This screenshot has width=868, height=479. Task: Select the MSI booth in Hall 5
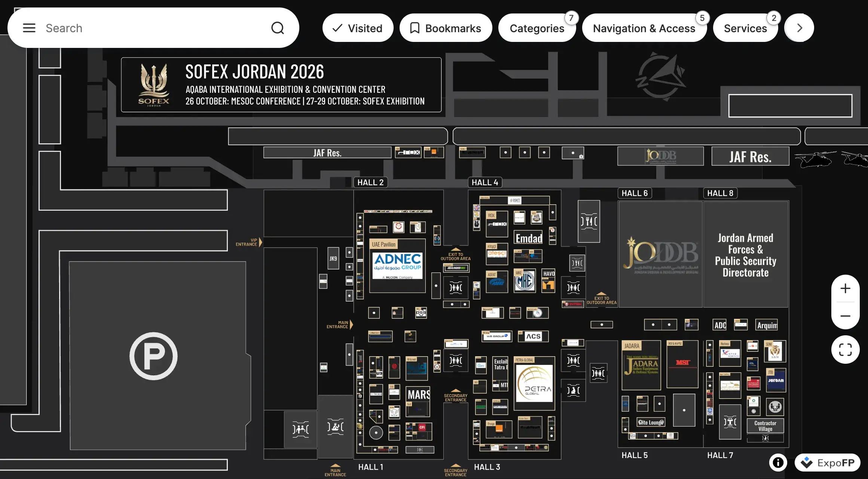click(682, 364)
